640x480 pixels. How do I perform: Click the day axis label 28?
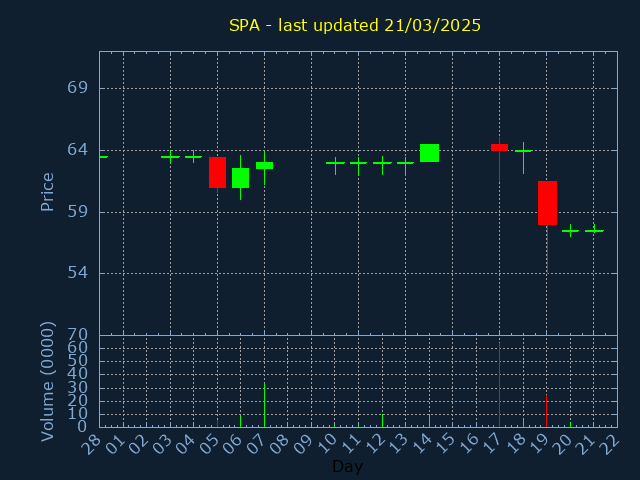click(92, 444)
